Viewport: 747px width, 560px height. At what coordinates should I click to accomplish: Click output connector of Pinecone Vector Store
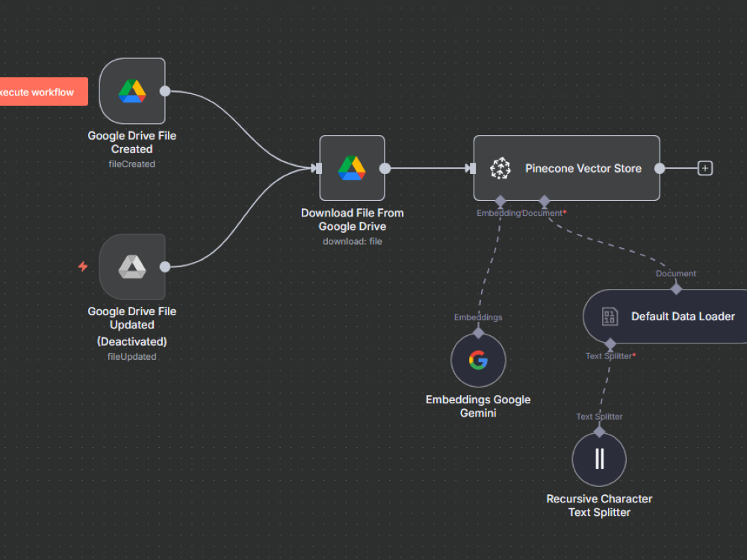(660, 168)
